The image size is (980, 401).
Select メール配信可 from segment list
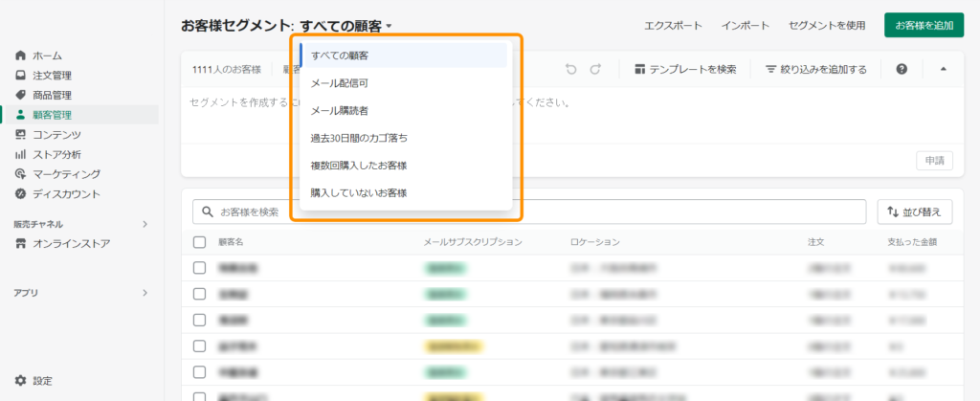(340, 82)
